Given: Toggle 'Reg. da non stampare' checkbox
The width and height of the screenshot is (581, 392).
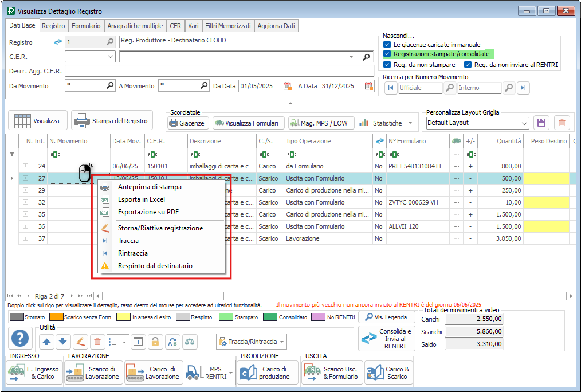Looking at the screenshot, I should [387, 65].
